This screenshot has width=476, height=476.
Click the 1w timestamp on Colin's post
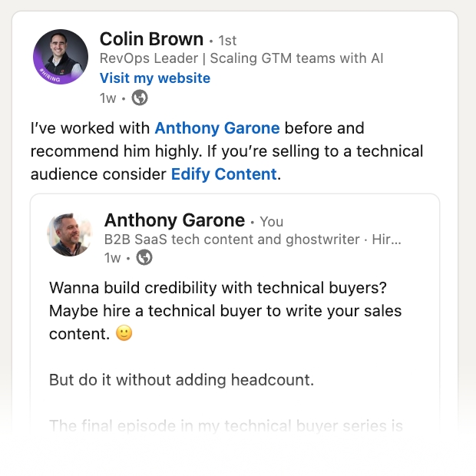click(x=108, y=98)
